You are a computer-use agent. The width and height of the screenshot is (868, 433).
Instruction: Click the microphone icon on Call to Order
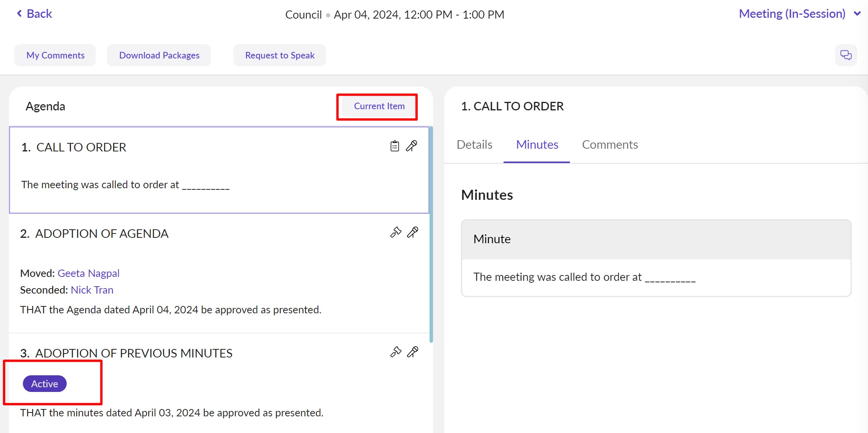click(x=412, y=146)
